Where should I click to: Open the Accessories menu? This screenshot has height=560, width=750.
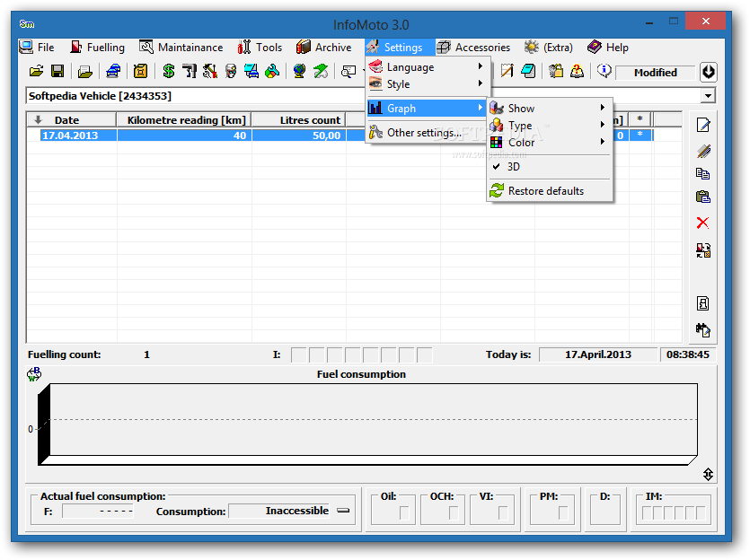click(x=473, y=48)
